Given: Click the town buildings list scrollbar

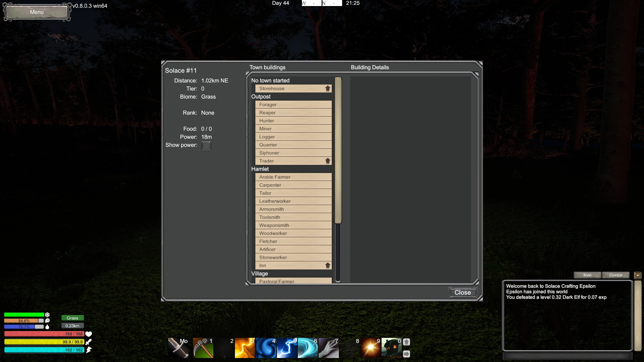Looking at the screenshot, I should click(x=338, y=151).
